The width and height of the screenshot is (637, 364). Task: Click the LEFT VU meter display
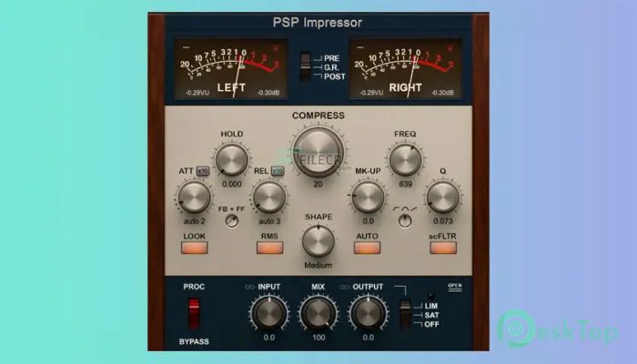(231, 69)
